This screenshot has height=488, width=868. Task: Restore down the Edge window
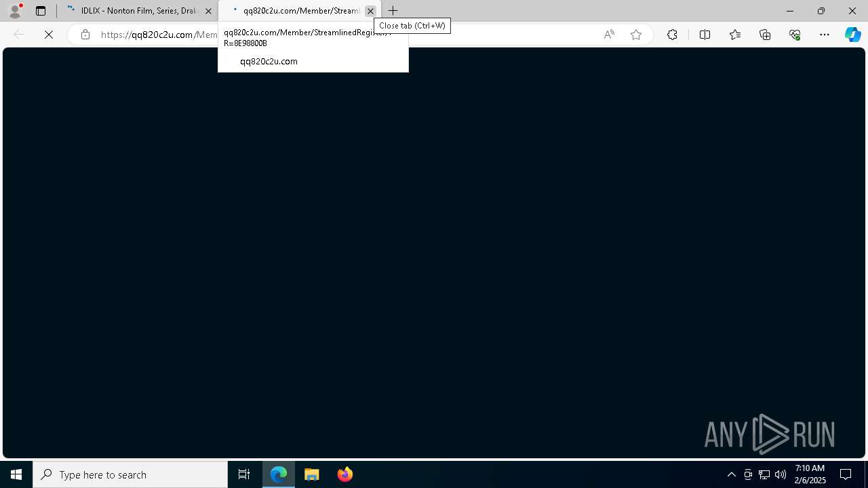pyautogui.click(x=821, y=11)
